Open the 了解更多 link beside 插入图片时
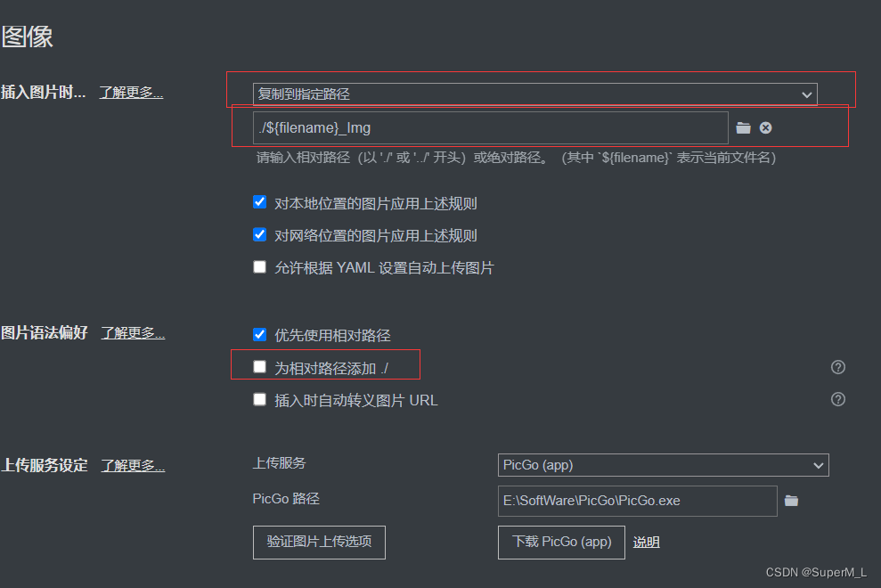The height and width of the screenshot is (588, 881). point(130,91)
